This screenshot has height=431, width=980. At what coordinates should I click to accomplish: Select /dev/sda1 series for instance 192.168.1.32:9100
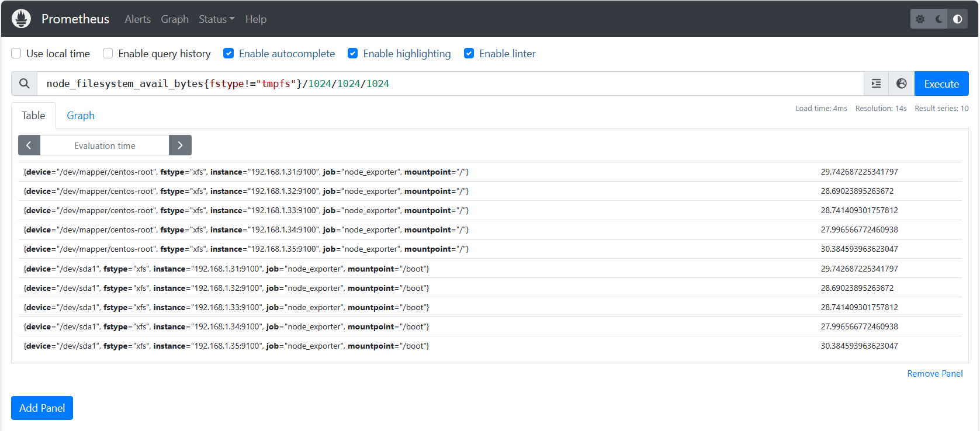tap(227, 288)
